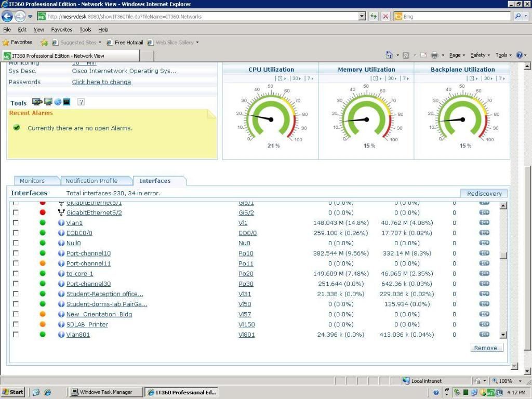Open the address bar history dropdown

point(362,16)
